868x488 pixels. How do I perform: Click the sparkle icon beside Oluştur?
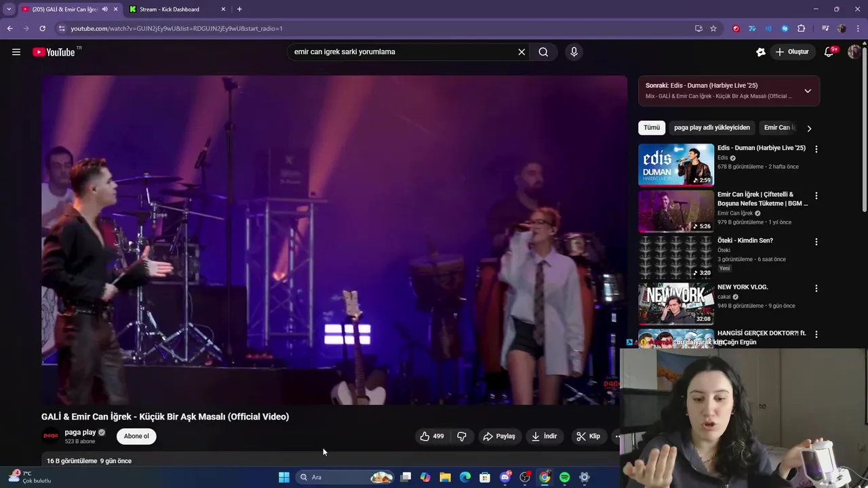[761, 52]
